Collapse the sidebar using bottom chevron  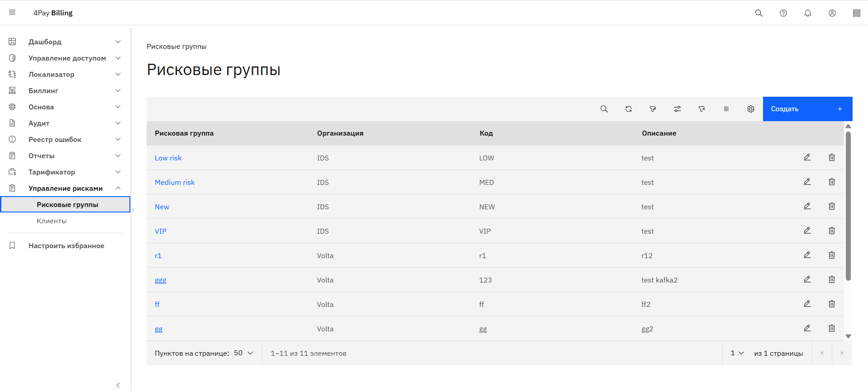(118, 385)
